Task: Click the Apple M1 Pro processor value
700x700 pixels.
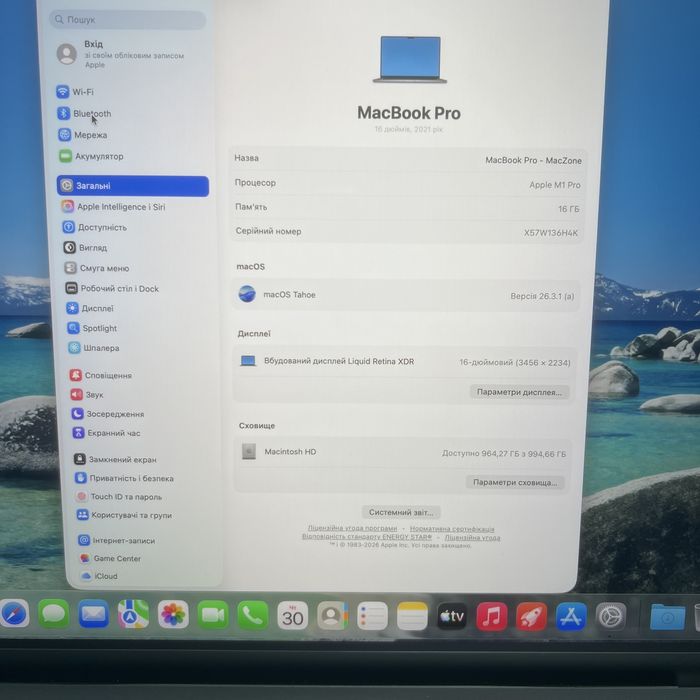Action: [554, 185]
